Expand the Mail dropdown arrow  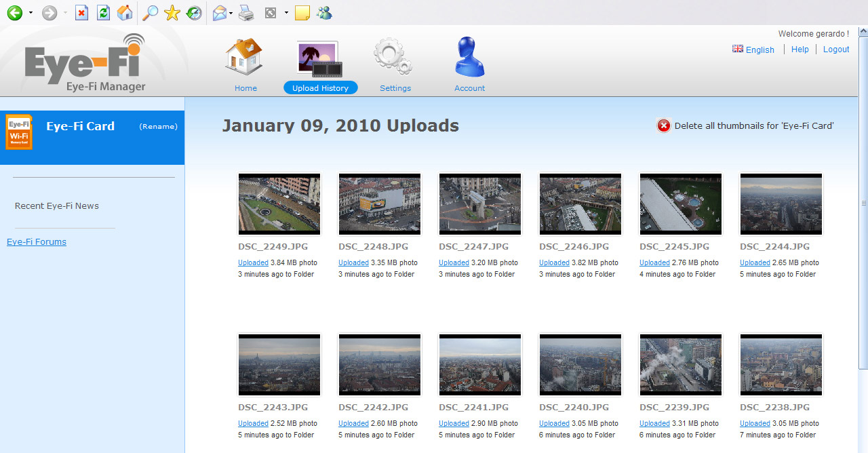(231, 13)
